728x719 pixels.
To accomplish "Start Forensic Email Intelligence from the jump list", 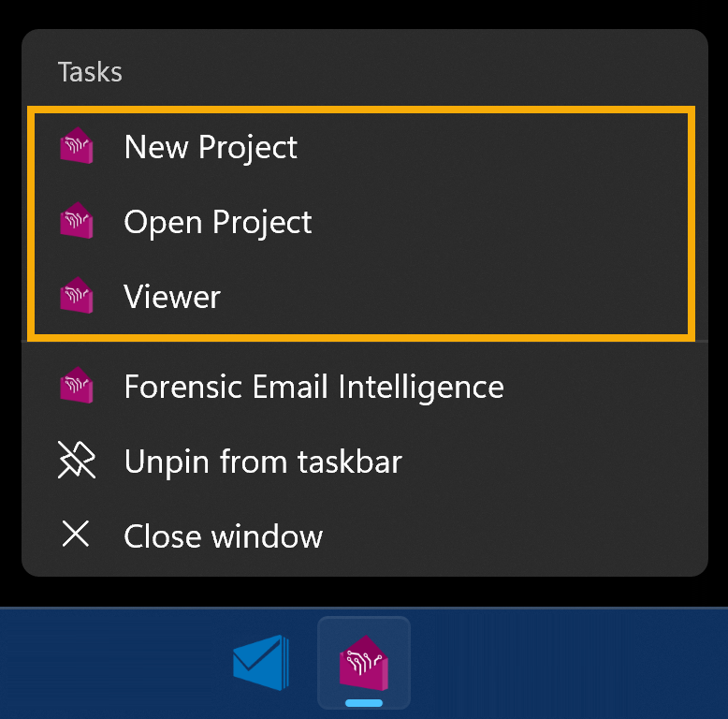I will point(313,387).
